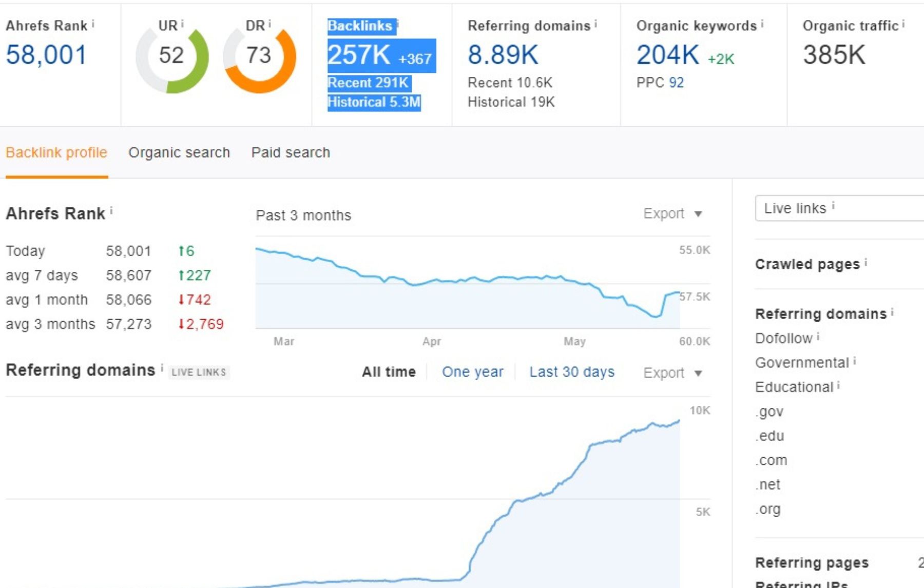Click info icon beside DR label
This screenshot has height=588, width=924.
point(269,24)
